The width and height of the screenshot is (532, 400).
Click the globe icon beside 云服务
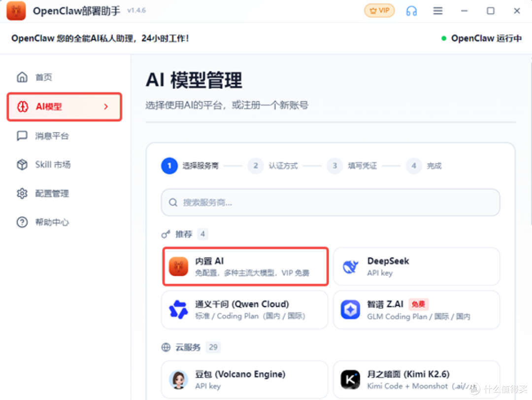pyautogui.click(x=166, y=347)
